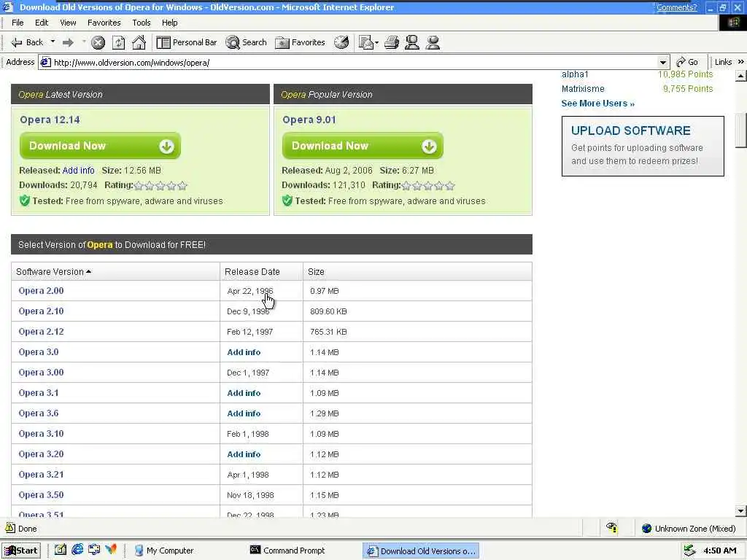Screen dimensions: 747x560
Task: Open the Opera 2.00 version link
Action: (41, 291)
